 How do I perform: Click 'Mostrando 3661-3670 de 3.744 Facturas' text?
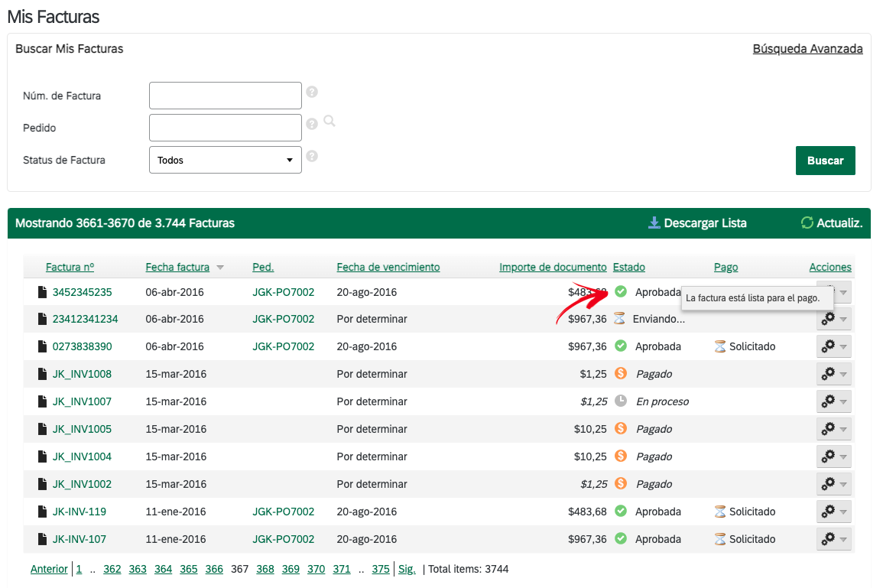125,223
